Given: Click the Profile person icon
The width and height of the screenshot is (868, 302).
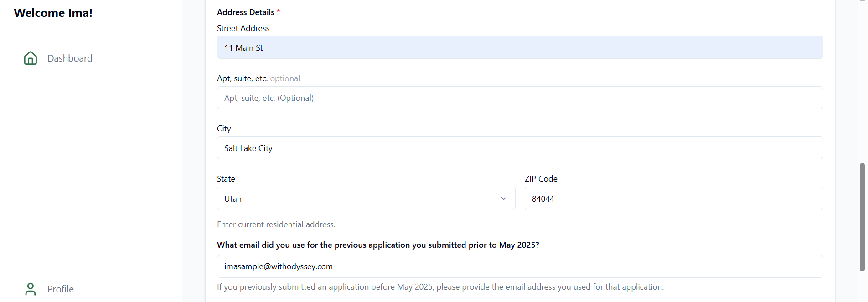Looking at the screenshot, I should tap(31, 289).
